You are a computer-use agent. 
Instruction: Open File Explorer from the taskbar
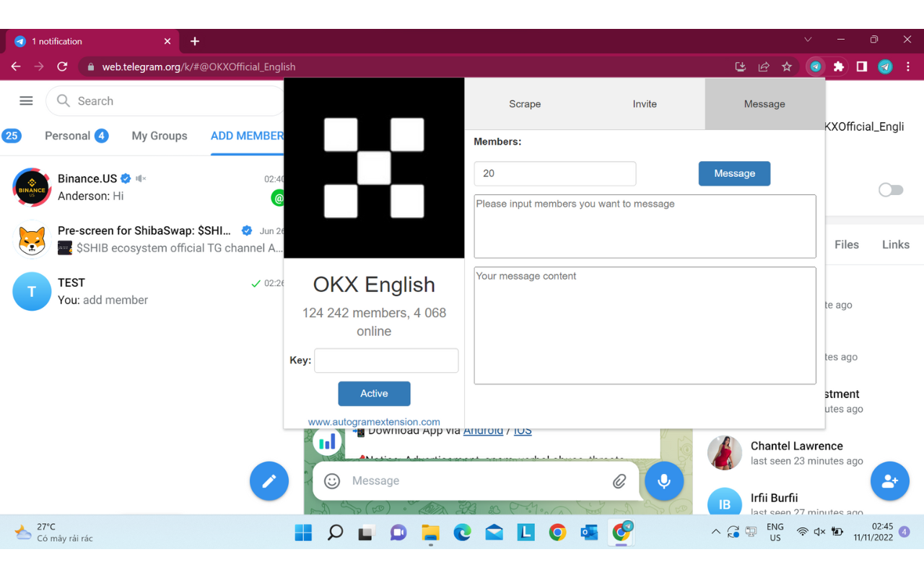tap(430, 533)
